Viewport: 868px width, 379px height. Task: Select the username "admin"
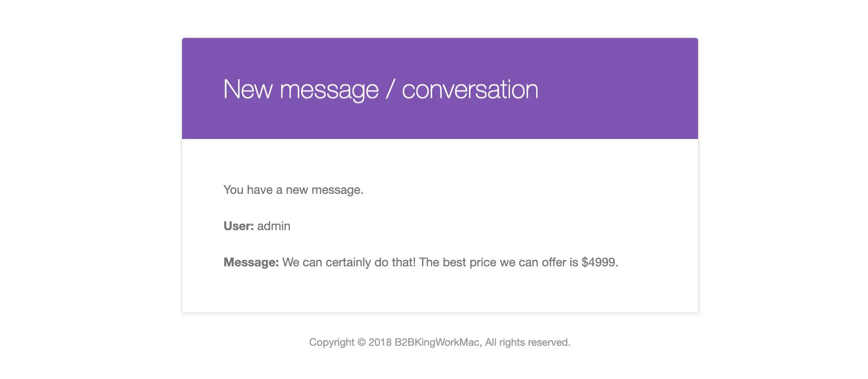tap(274, 226)
